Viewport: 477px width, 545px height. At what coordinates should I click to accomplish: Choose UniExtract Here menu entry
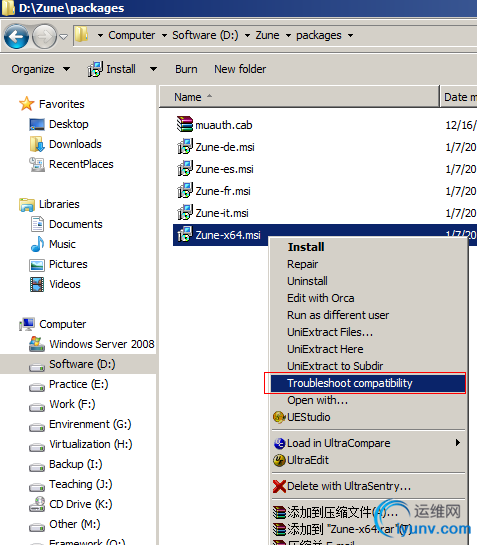368,349
